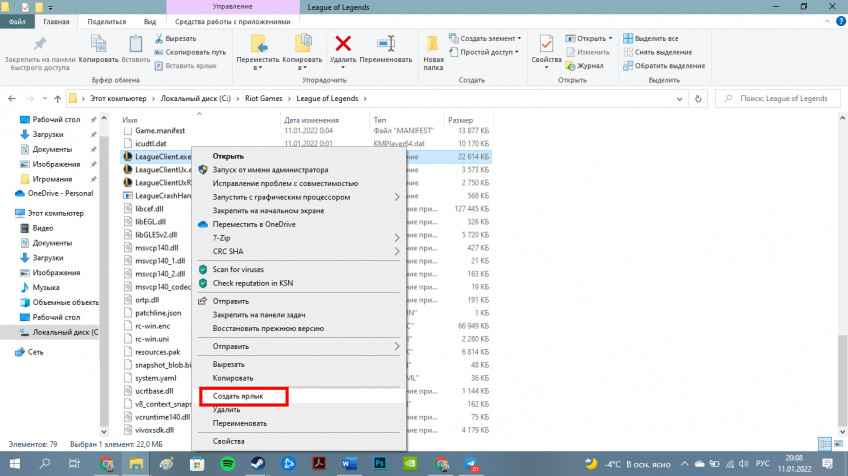Expand Создать элемент dropdown
Screen dimensions: 848x476
point(519,38)
